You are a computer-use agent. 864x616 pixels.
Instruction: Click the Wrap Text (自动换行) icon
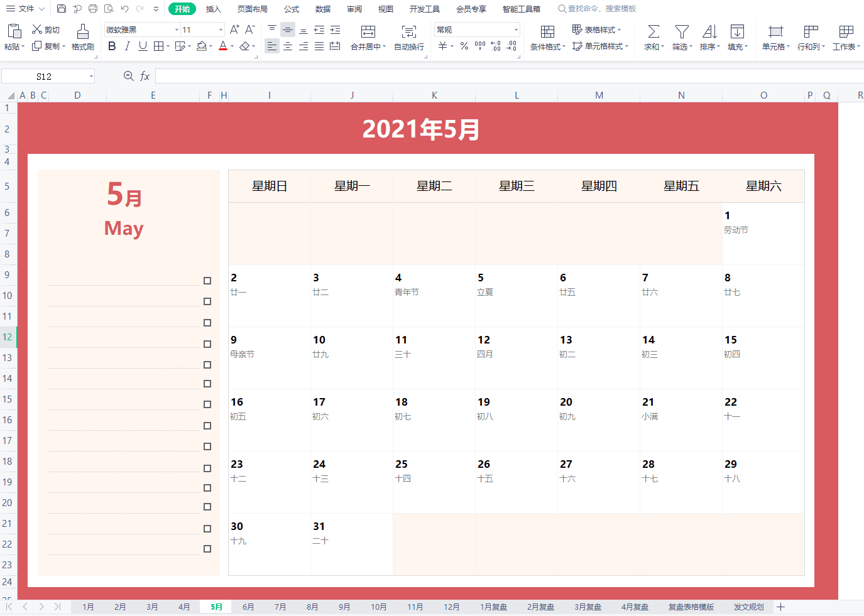pos(409,31)
